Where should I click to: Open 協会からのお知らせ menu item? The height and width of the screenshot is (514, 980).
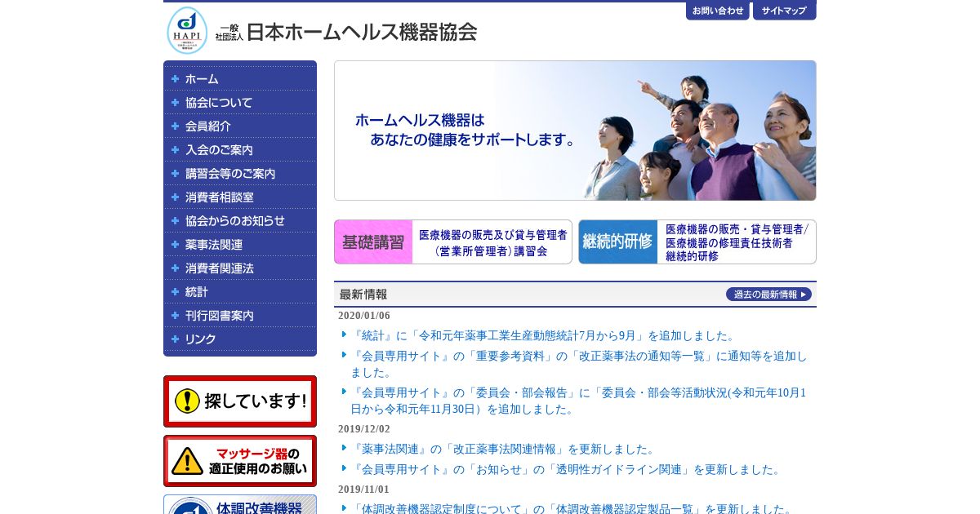click(240, 221)
